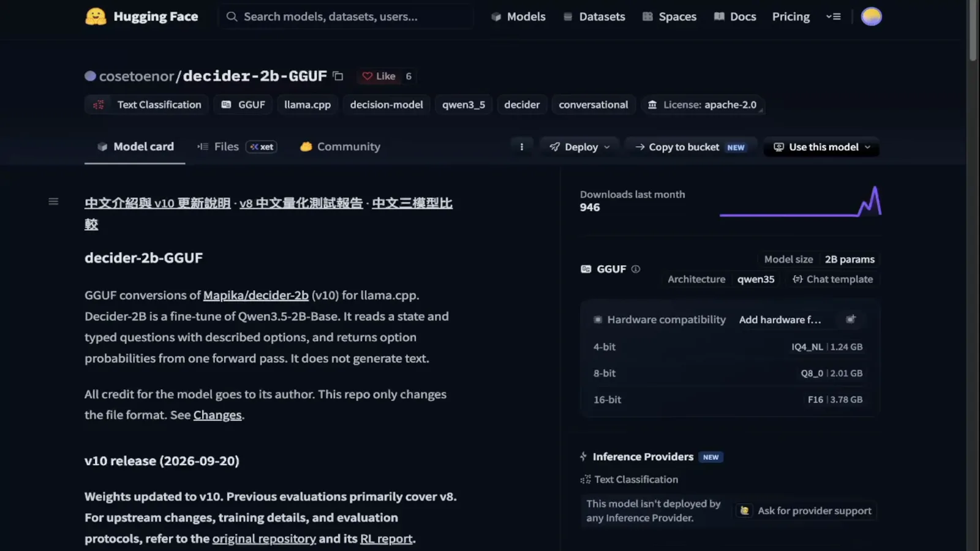Expand the Deploy dropdown
980x551 pixels.
[579, 147]
